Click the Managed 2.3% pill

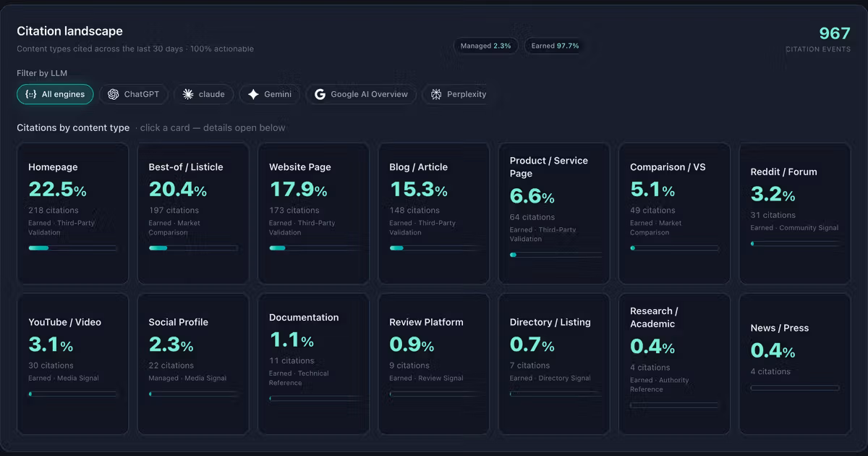[486, 46]
